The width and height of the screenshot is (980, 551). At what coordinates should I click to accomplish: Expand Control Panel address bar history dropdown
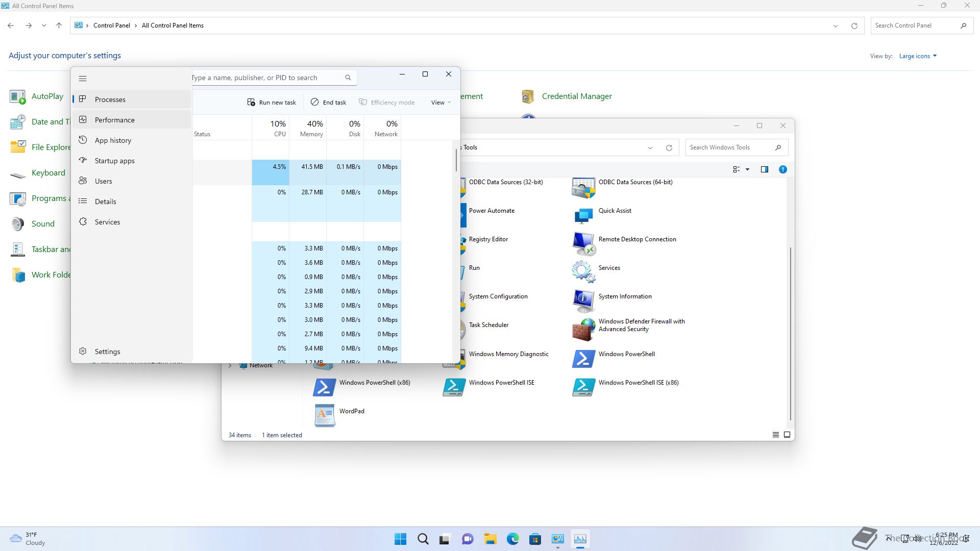pyautogui.click(x=836, y=26)
